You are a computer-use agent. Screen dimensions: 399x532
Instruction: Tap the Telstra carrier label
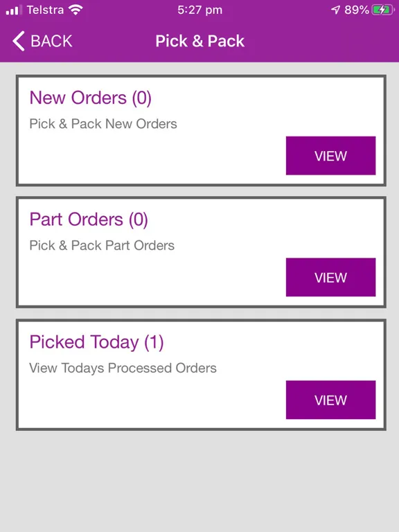tap(45, 10)
